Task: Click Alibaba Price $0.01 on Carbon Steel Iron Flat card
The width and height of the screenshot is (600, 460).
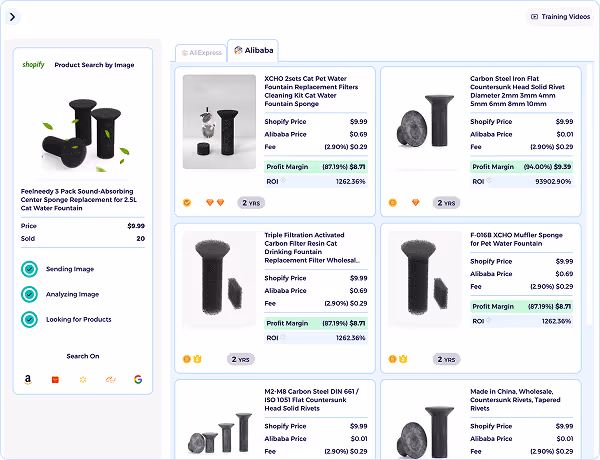Action: coord(522,134)
